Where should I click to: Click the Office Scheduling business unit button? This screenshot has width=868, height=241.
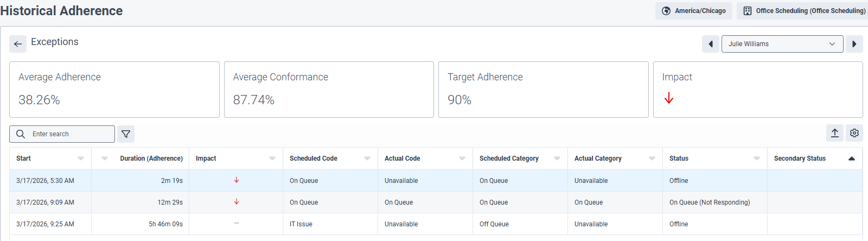(x=804, y=11)
